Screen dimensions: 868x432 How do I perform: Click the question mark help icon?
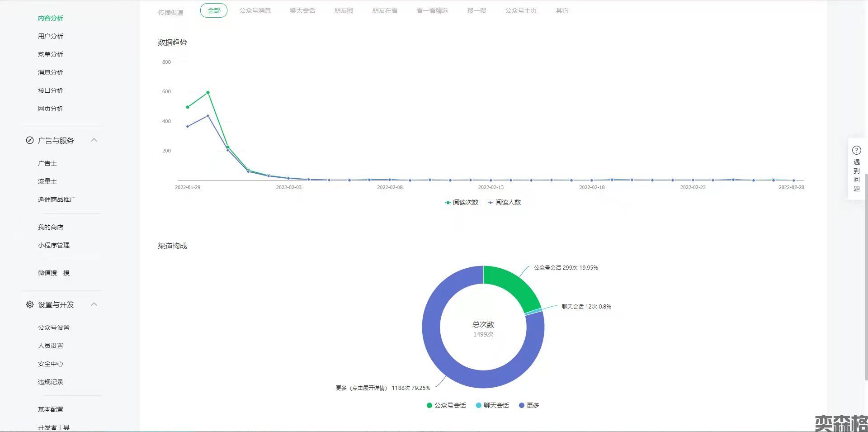856,150
